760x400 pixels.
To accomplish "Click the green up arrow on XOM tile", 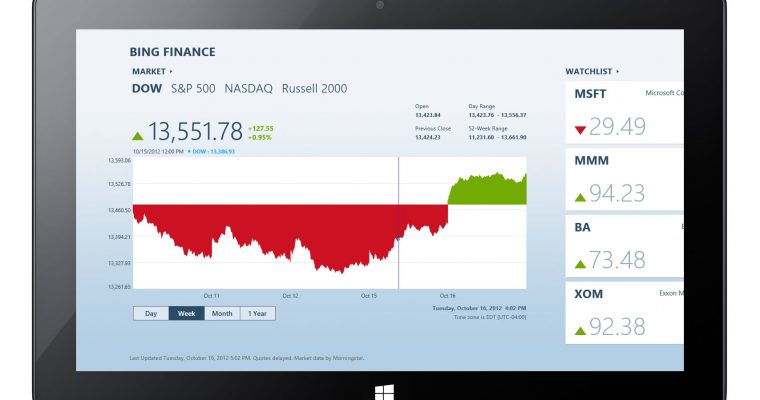I will pyautogui.click(x=580, y=331).
